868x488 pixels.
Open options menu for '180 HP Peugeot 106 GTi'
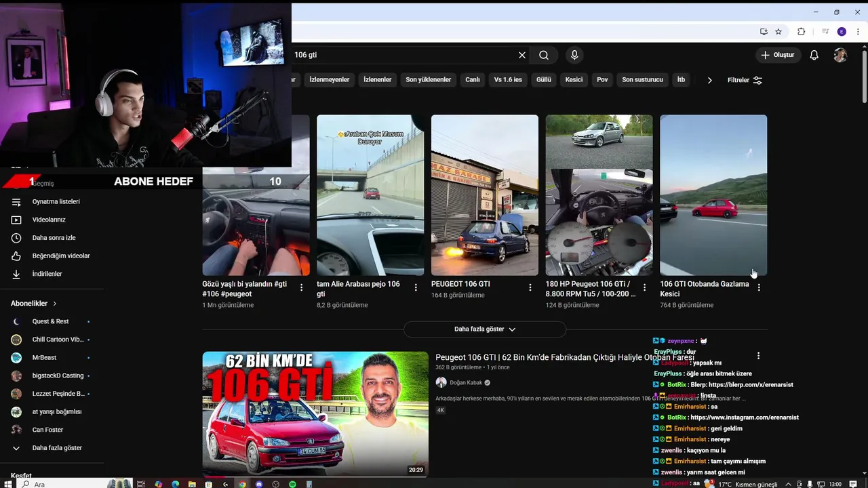[x=645, y=287]
